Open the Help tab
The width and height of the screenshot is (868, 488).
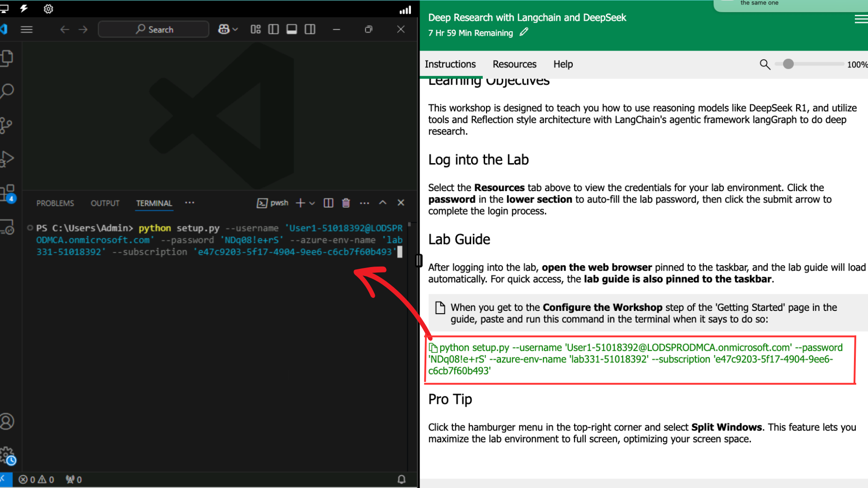click(563, 64)
